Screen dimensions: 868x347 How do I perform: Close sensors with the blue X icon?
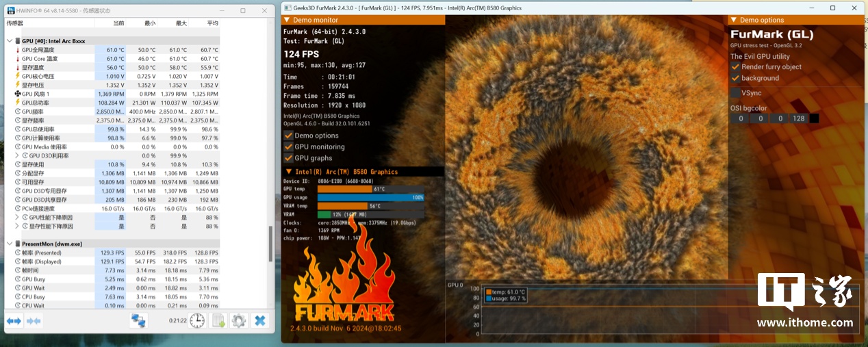pyautogui.click(x=260, y=320)
